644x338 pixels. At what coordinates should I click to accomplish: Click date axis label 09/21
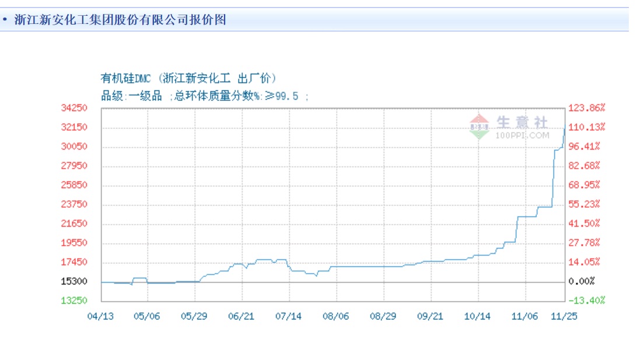pos(430,316)
